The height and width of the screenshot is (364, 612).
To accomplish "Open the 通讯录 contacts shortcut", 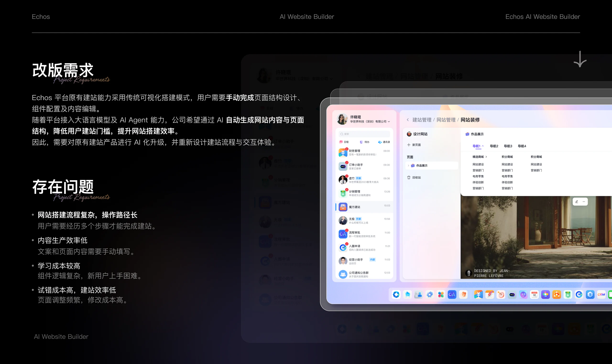I will coord(384,142).
